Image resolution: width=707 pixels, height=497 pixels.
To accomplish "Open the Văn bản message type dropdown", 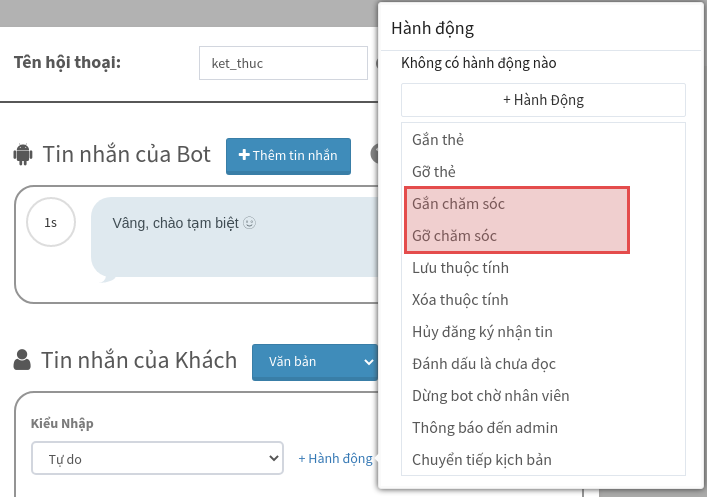I will tap(315, 362).
